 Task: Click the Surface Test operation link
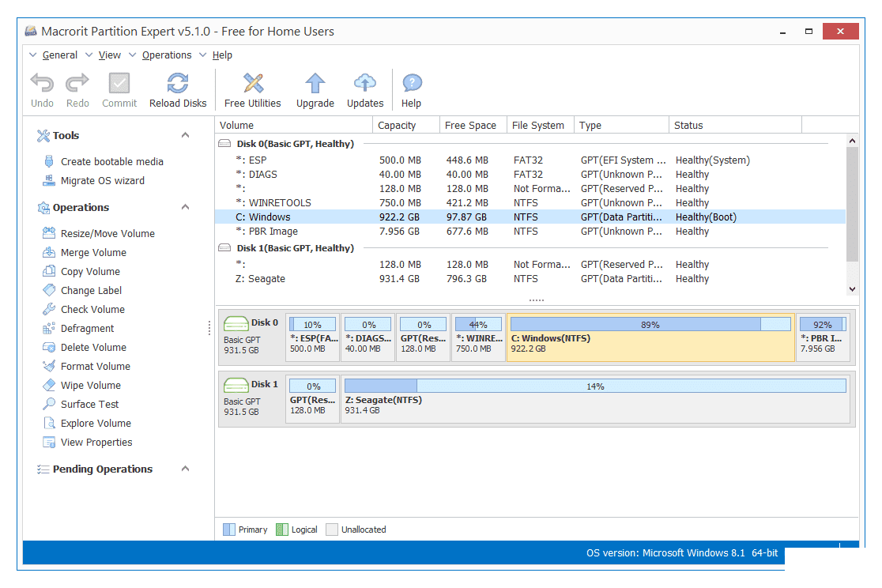coord(89,404)
